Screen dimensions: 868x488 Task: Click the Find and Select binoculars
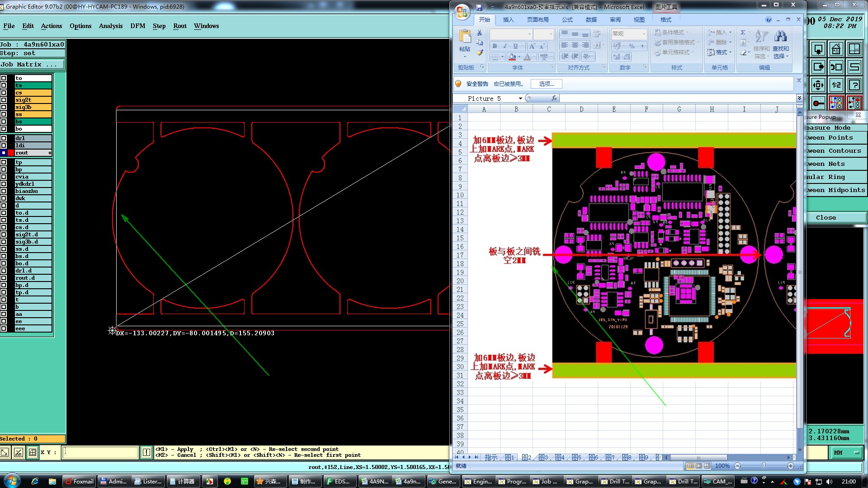pos(780,37)
